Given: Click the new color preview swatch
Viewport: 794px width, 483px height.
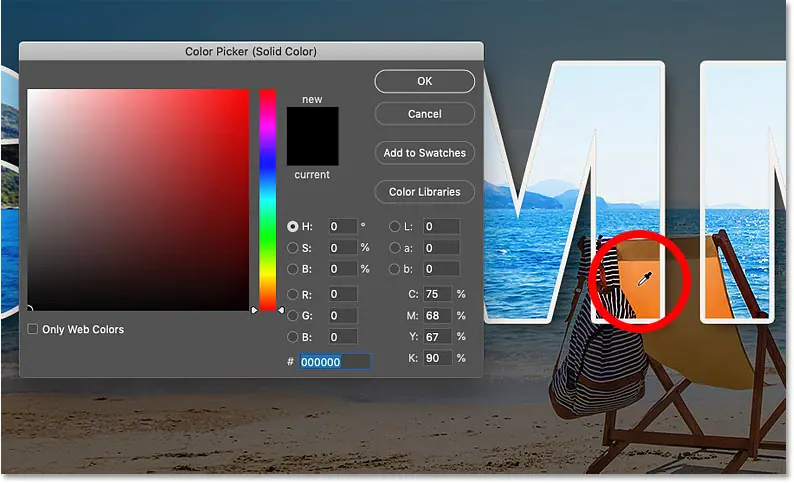Looking at the screenshot, I should click(x=312, y=122).
